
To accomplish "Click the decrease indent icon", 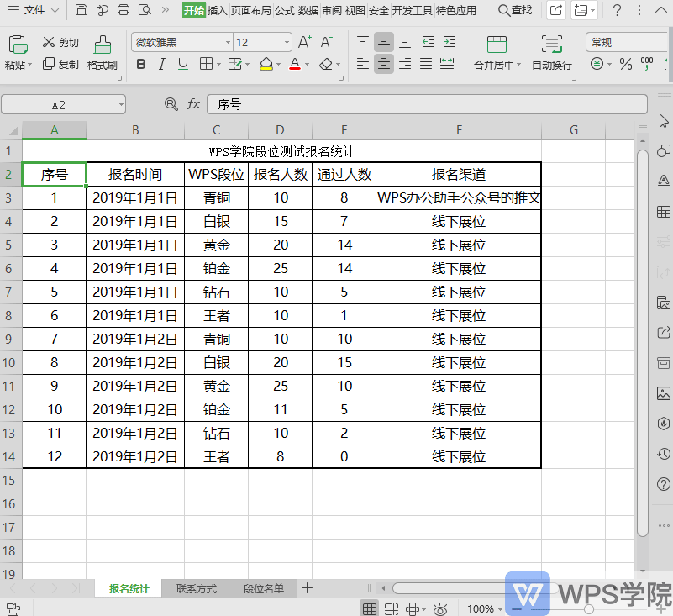I will coord(428,42).
